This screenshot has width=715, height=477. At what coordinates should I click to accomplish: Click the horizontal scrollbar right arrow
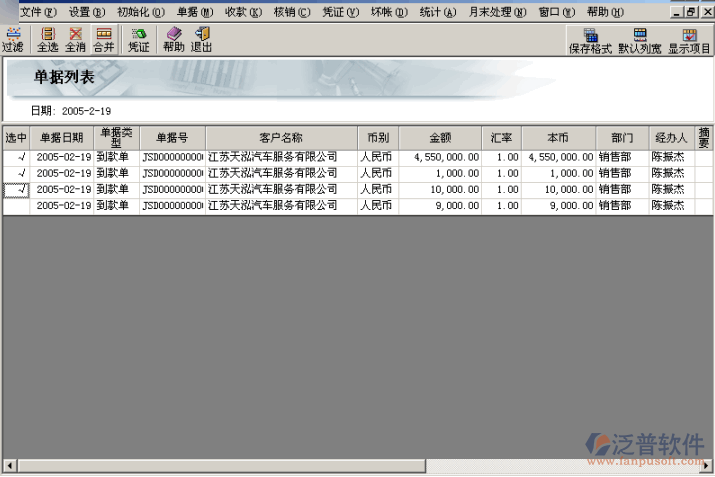click(708, 466)
